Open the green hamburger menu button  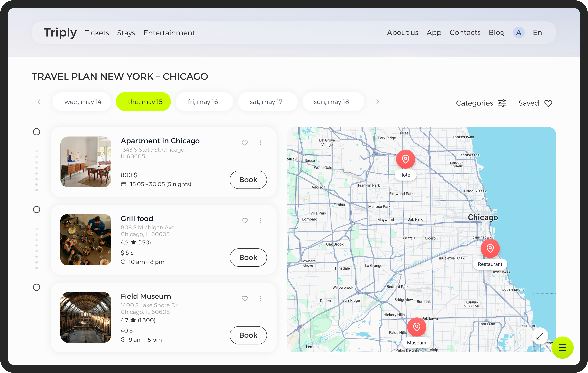pos(562,347)
